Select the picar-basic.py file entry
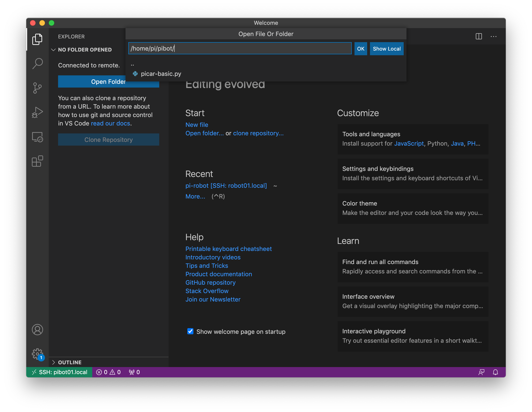 (266, 74)
